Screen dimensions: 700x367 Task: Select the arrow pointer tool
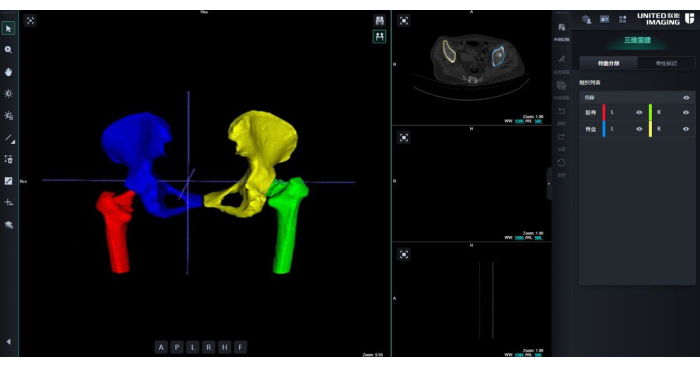click(x=8, y=29)
